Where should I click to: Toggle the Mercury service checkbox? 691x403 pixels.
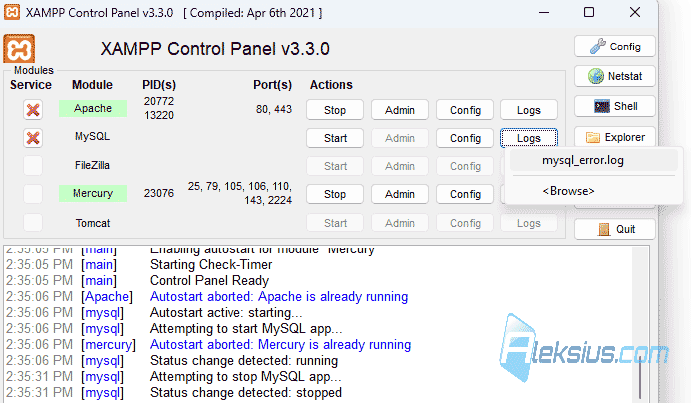33,194
